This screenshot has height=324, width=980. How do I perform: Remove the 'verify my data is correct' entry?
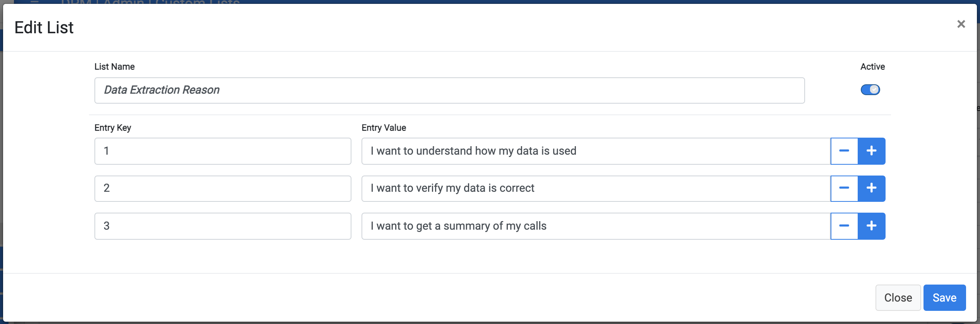click(844, 188)
